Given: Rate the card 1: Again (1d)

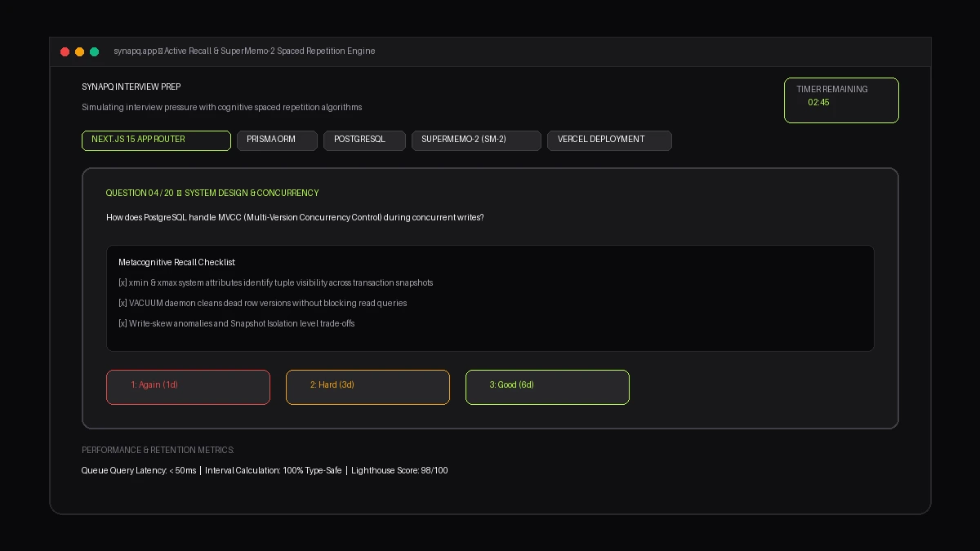Looking at the screenshot, I should click(188, 387).
